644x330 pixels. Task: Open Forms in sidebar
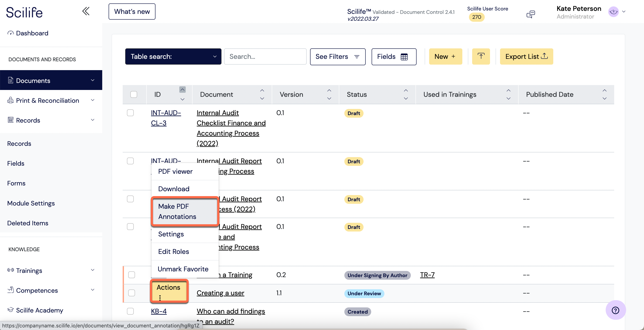pos(16,183)
